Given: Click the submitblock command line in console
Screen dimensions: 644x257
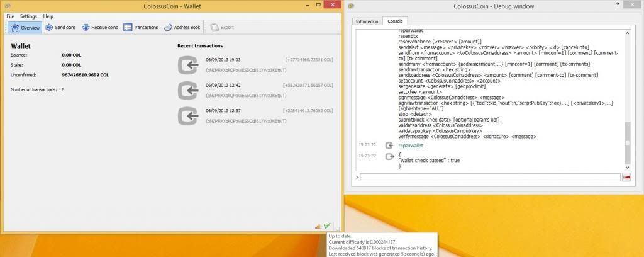Looking at the screenshot, I should click(x=449, y=120).
